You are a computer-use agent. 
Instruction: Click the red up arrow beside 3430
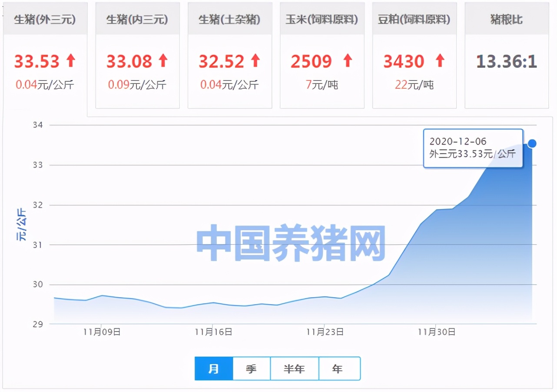click(440, 60)
